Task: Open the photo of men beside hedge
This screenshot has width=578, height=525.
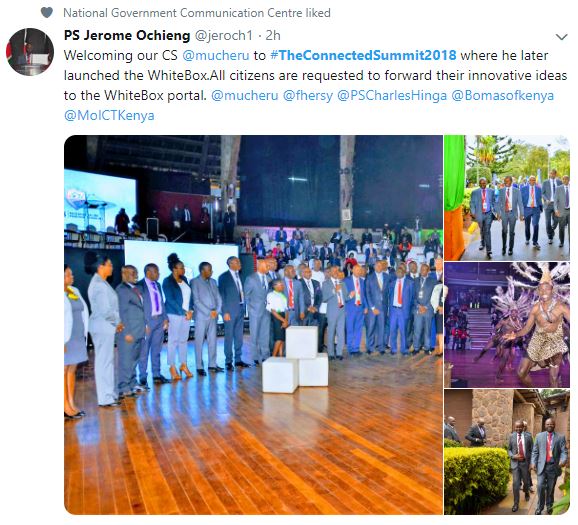Action: point(507,452)
